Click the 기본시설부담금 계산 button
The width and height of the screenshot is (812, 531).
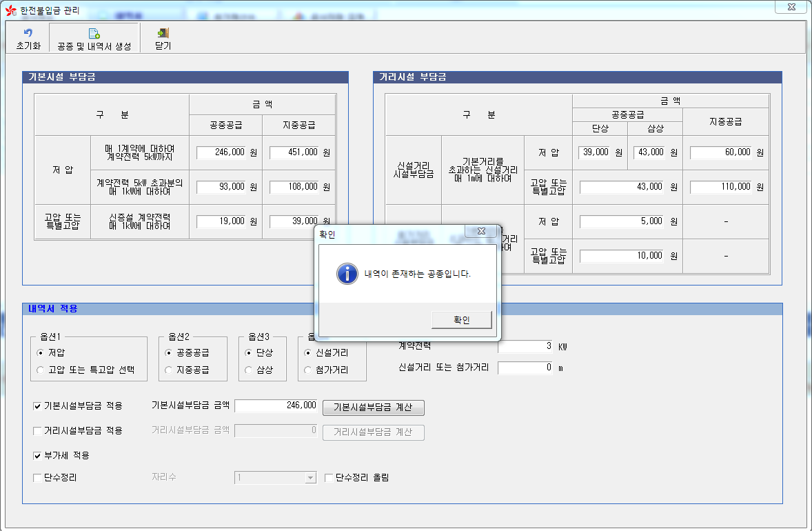point(373,408)
